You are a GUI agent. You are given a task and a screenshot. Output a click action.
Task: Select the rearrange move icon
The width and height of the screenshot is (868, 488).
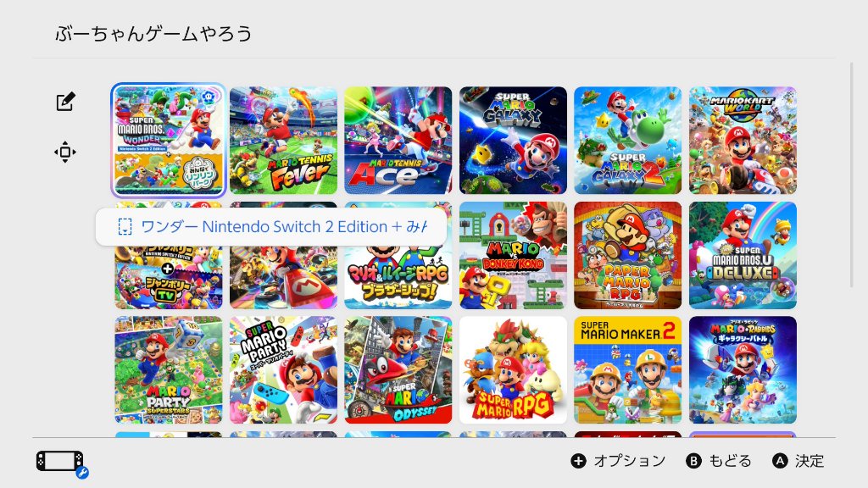pos(65,152)
